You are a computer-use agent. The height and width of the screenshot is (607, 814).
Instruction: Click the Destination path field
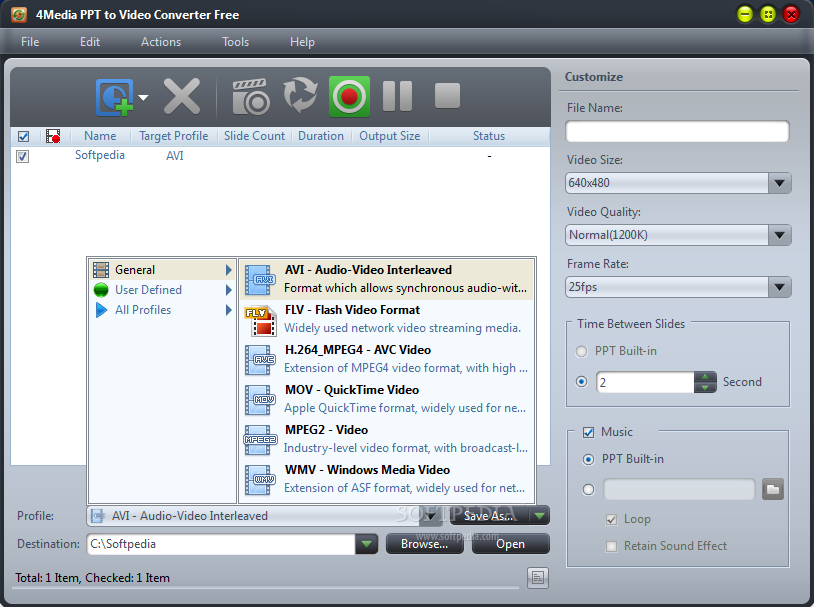pos(221,544)
